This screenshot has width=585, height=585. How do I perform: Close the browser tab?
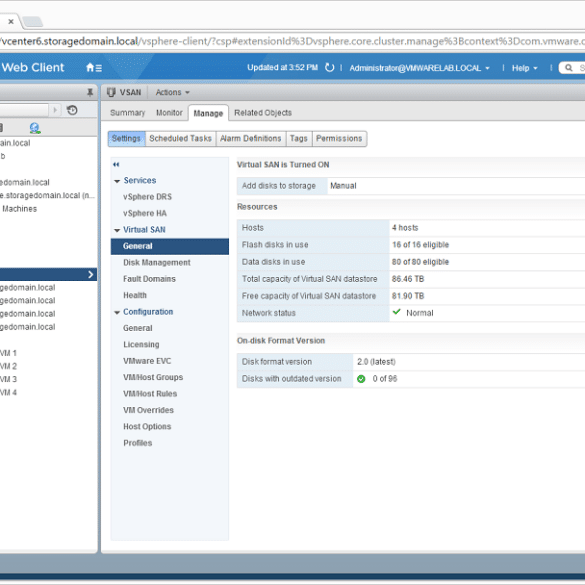[11, 22]
